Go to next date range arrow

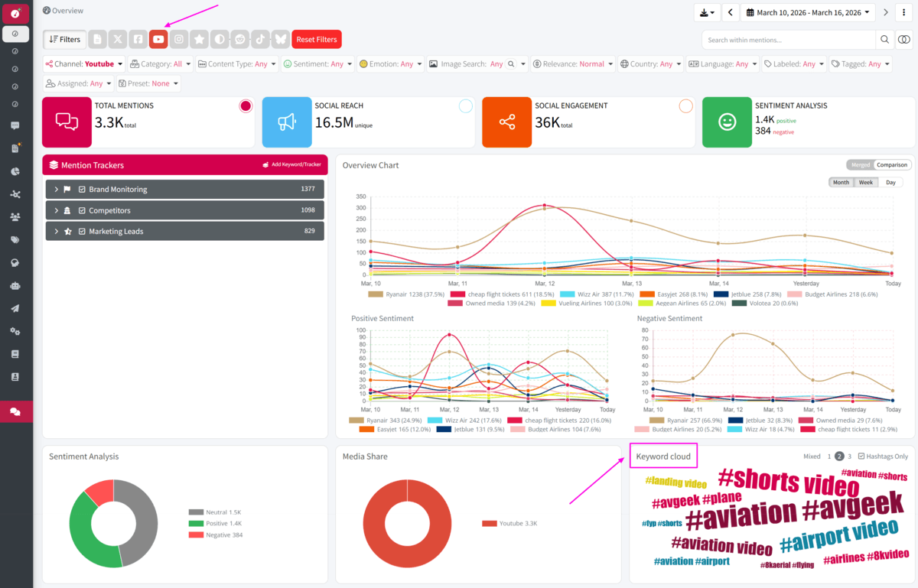point(886,12)
